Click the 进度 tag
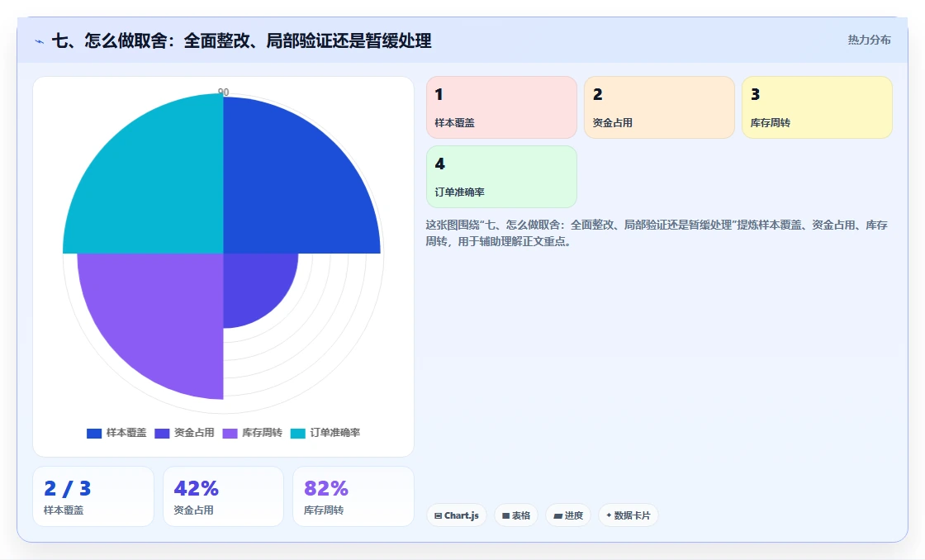 click(568, 515)
